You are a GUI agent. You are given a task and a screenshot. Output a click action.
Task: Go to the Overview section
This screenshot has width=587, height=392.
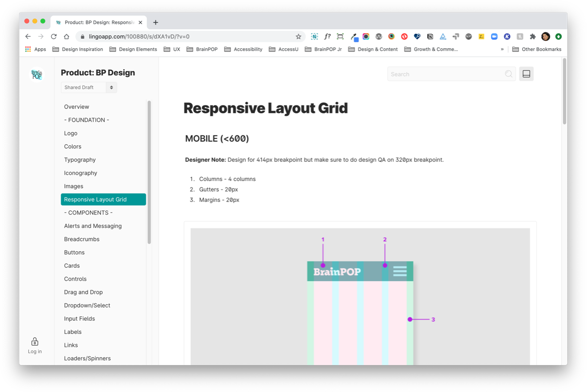(x=77, y=106)
